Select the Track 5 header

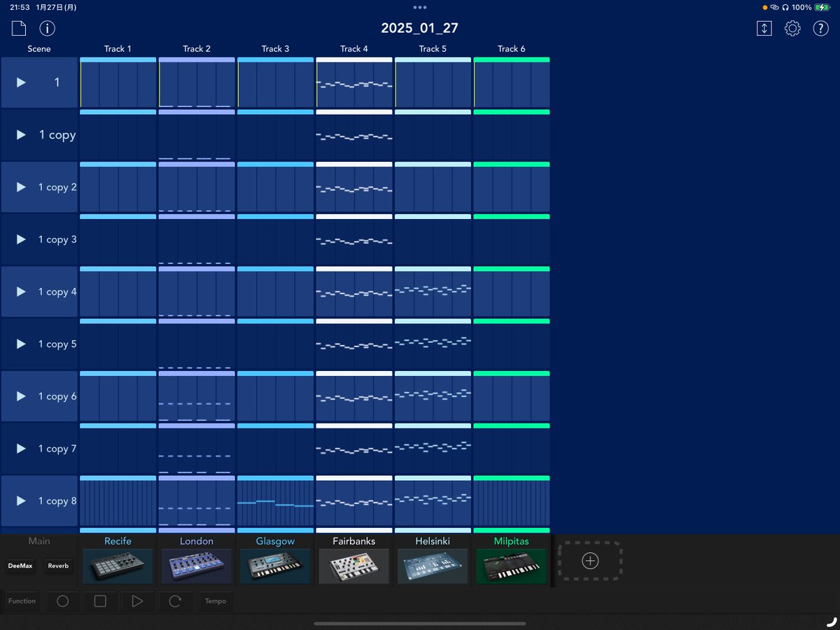pos(433,49)
